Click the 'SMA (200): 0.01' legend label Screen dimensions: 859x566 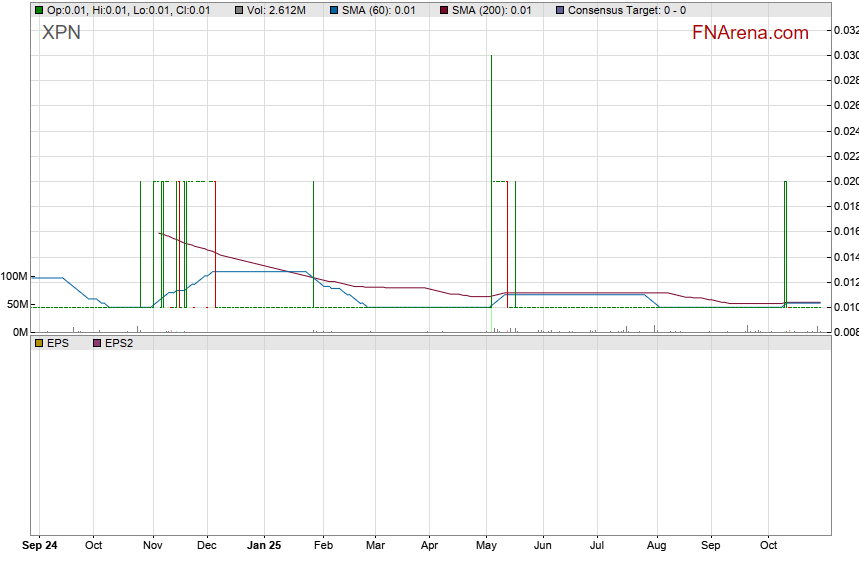[491, 10]
